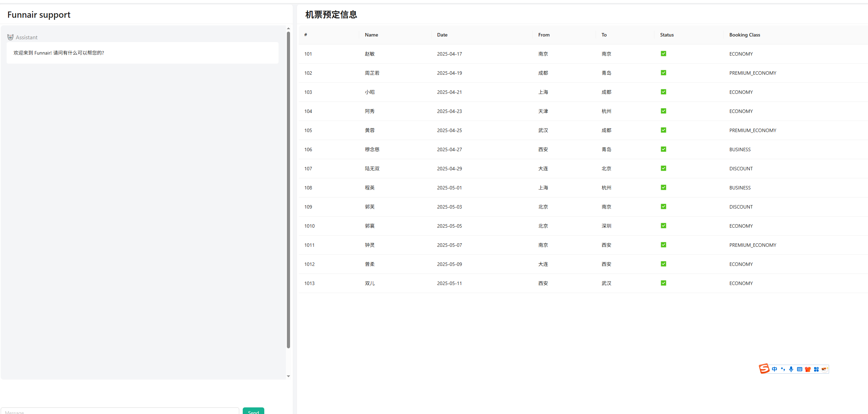Click the chat scrollbar up arrow

coord(288,29)
